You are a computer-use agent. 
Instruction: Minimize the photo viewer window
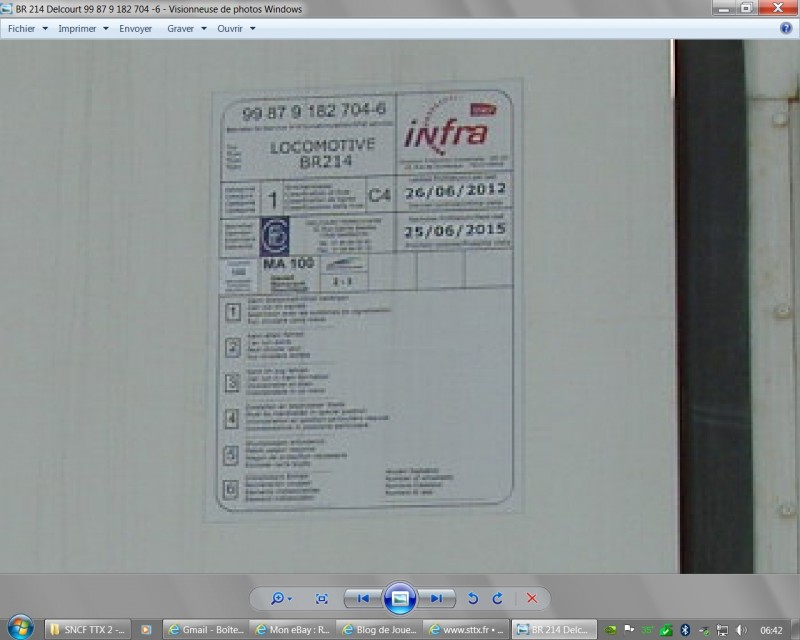coord(723,8)
